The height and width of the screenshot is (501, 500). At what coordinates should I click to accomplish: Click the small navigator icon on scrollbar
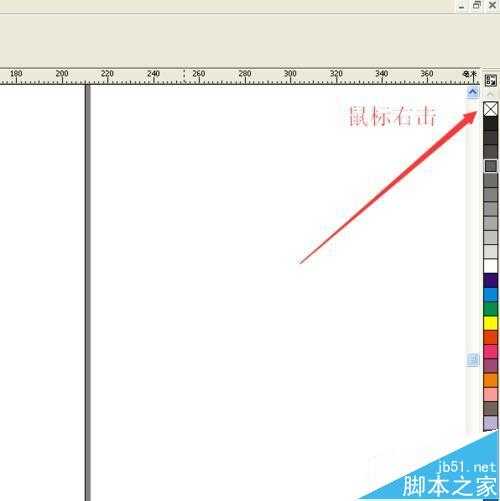473,360
